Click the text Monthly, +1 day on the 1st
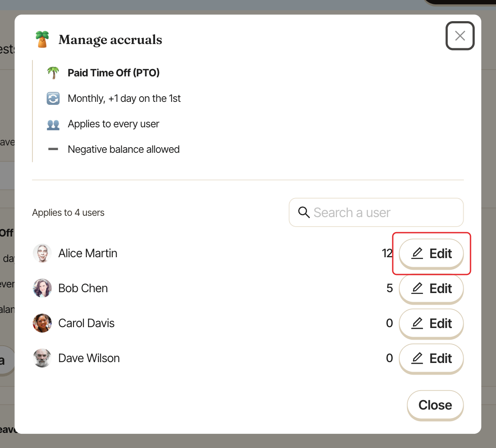Viewport: 496px width, 448px height. pos(124,98)
